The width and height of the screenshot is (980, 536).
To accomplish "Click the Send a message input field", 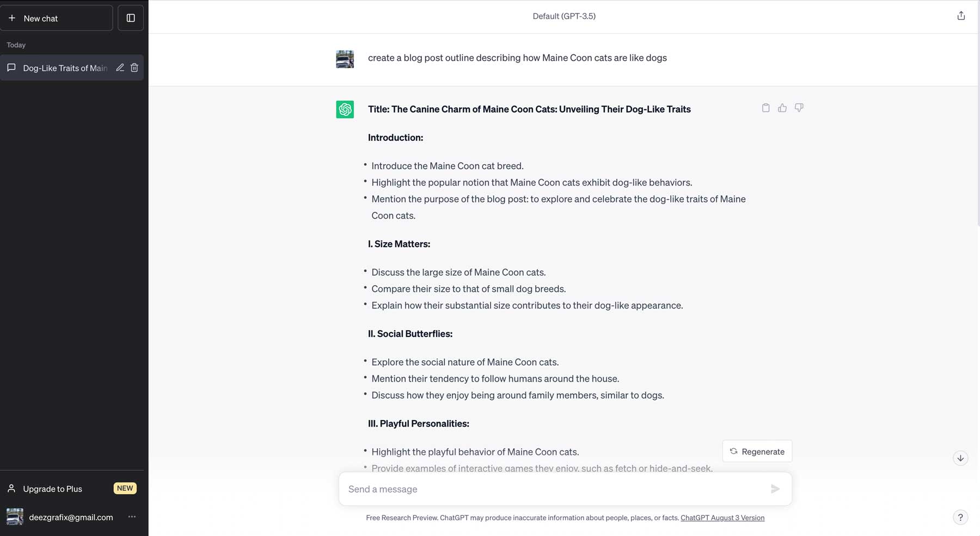I will point(544,489).
